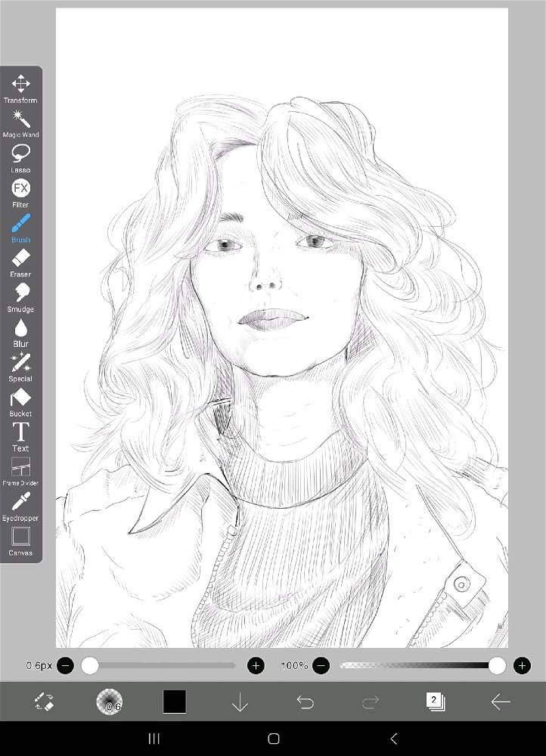The width and height of the screenshot is (546, 756).
Task: Select the Smudge tool
Action: [x=20, y=298]
